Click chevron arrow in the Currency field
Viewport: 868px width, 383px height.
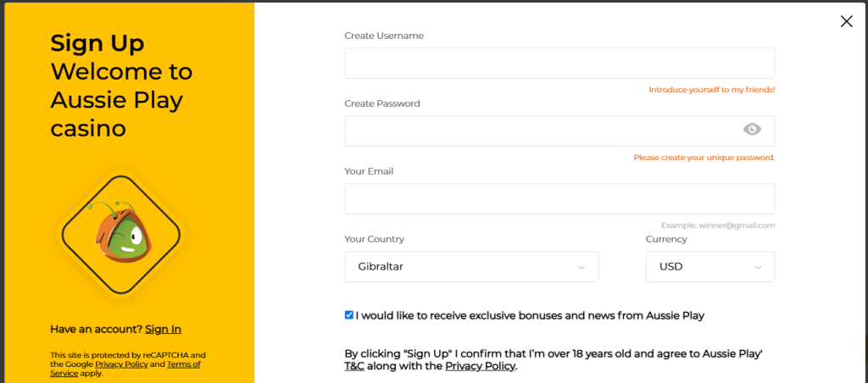click(758, 267)
